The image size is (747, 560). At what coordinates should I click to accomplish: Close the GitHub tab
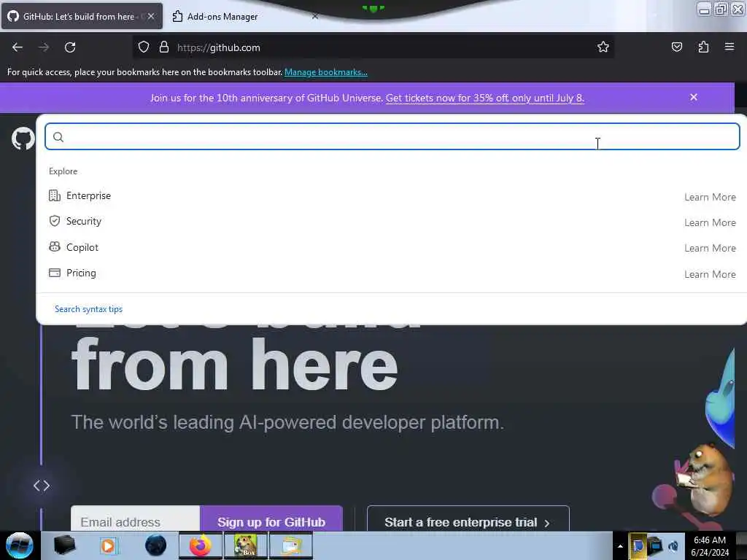151,16
